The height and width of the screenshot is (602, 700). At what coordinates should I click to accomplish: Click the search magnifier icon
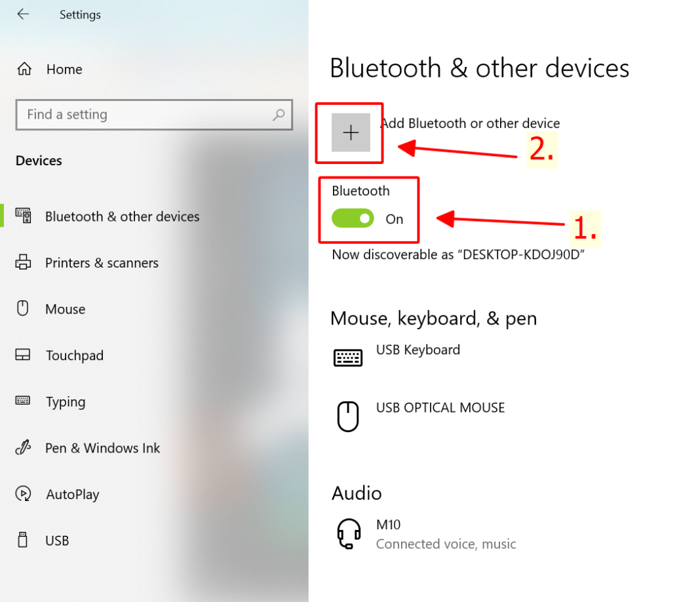point(279,115)
